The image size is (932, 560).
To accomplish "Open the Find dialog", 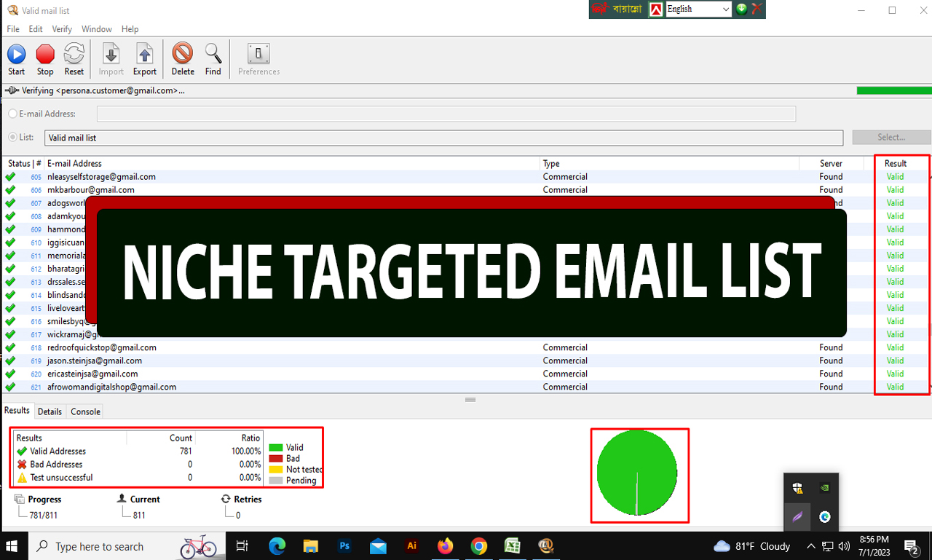I will 213,58.
